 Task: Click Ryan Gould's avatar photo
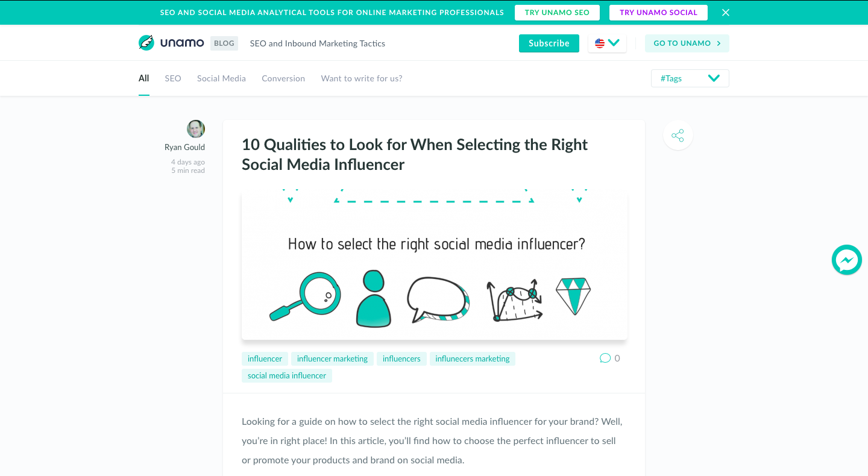(x=196, y=129)
